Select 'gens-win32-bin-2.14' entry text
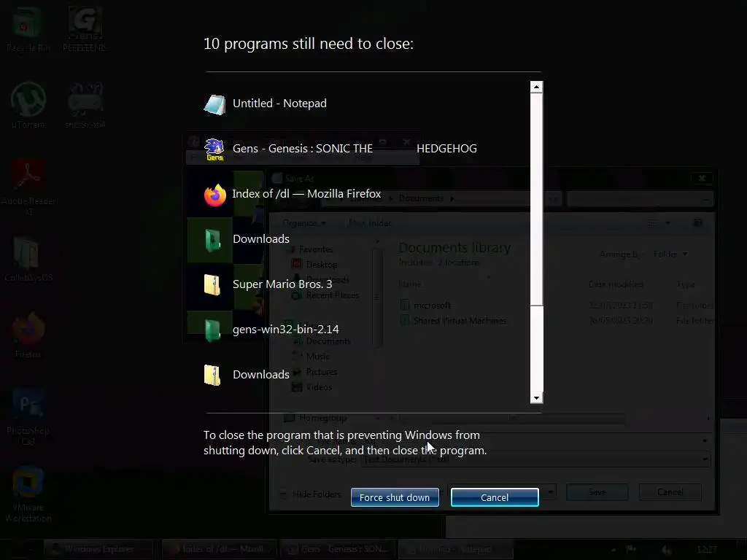Screen dimensions: 747x560 click(286, 330)
